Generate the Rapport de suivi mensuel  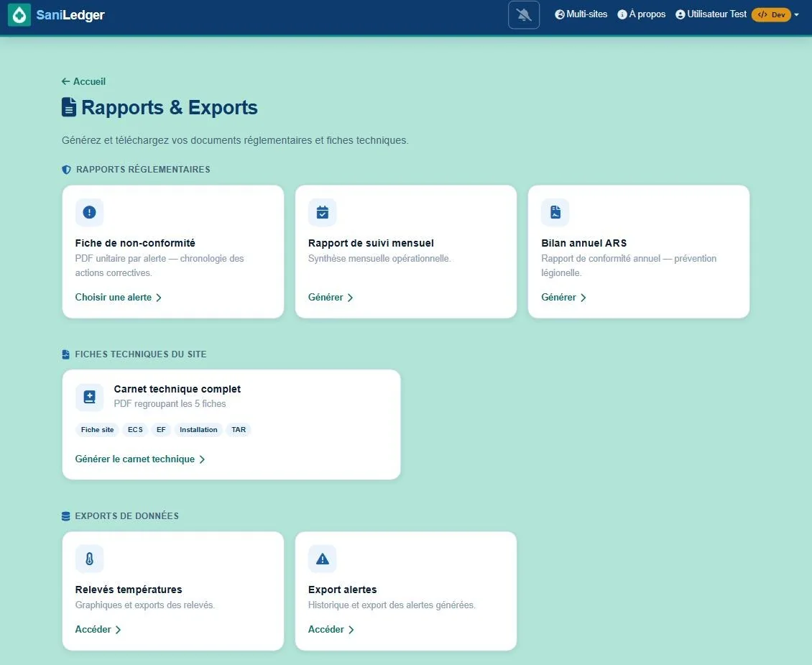pos(331,298)
